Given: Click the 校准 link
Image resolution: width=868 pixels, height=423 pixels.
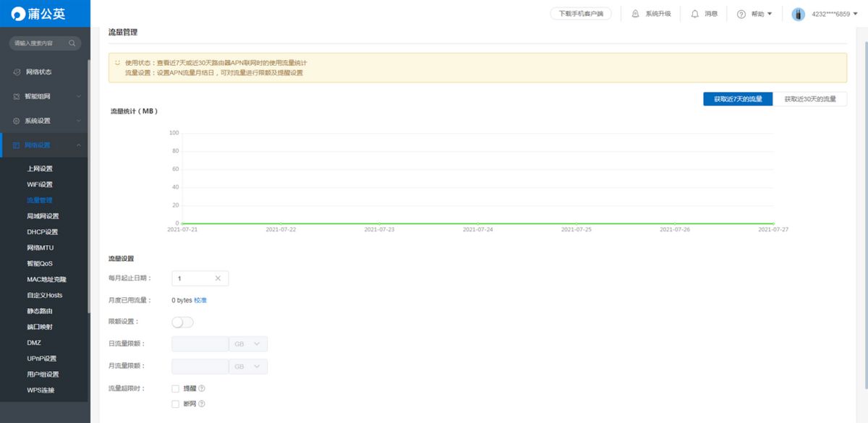Looking at the screenshot, I should (200, 300).
